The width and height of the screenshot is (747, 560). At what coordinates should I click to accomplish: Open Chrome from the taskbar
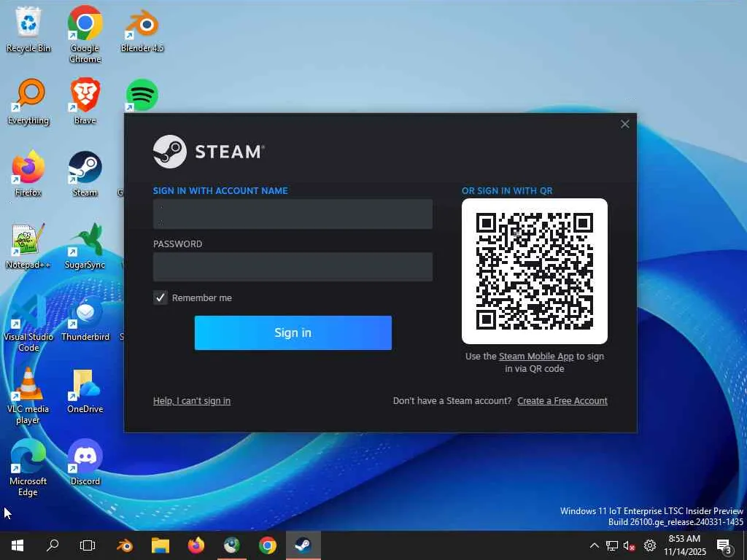(x=268, y=545)
